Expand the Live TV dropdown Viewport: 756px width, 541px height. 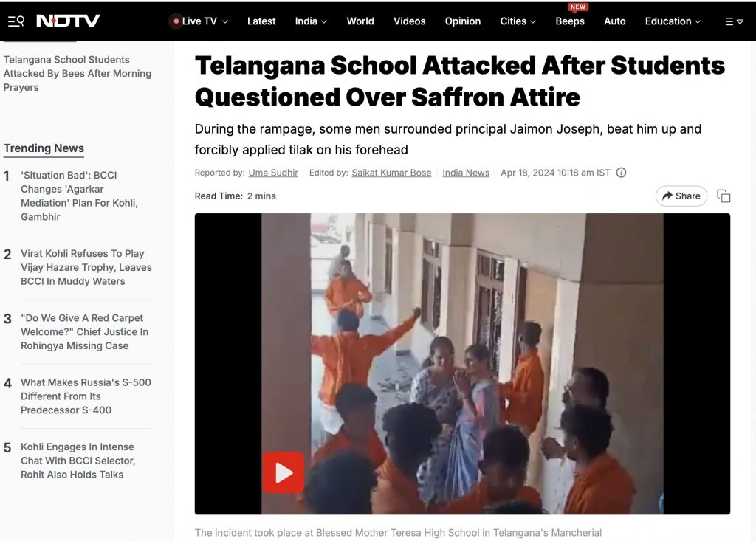coord(224,21)
